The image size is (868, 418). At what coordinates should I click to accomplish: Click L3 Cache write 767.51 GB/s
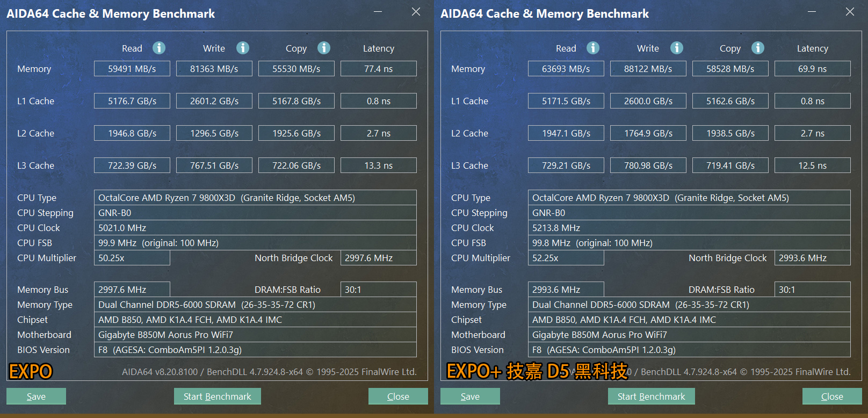pos(214,165)
